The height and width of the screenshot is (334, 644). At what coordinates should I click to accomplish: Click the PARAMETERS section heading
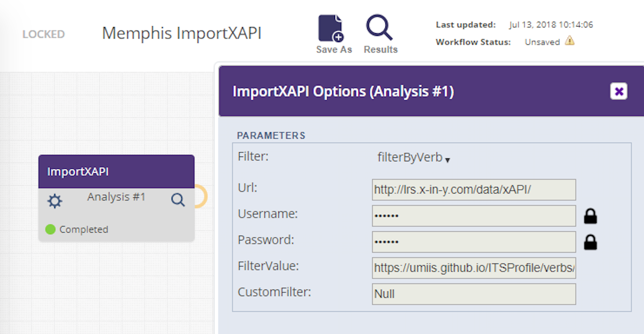[271, 136]
